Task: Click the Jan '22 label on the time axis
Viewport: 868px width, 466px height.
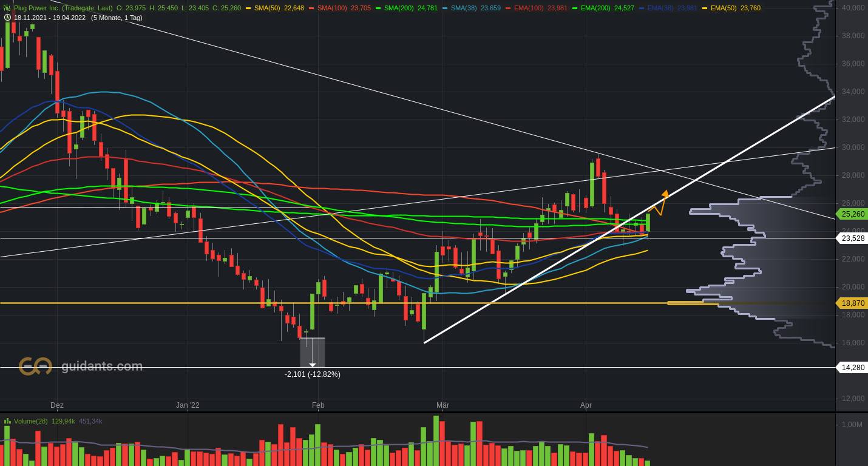Action: (188, 405)
